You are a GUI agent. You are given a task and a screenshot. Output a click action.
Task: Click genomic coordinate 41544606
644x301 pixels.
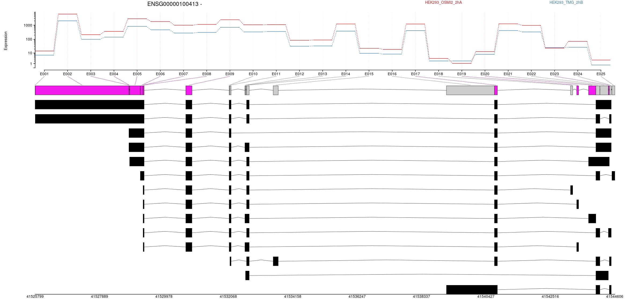[x=615, y=297]
